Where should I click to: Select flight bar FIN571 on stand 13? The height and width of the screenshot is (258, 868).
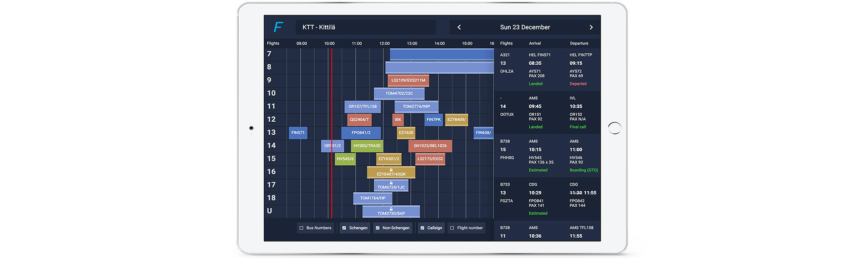pyautogui.click(x=298, y=132)
